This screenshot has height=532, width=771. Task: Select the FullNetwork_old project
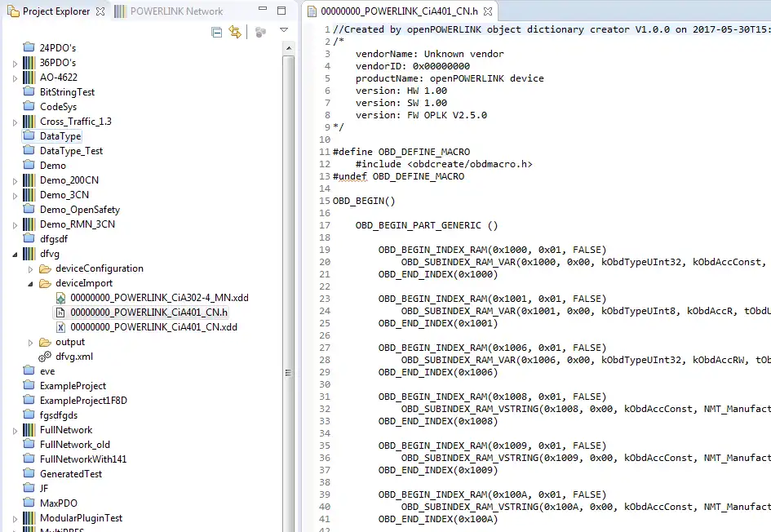(75, 445)
